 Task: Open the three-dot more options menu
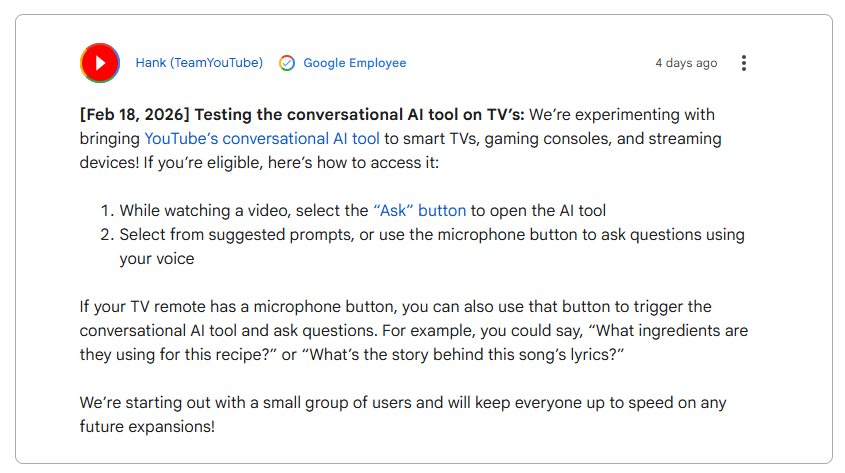[744, 63]
